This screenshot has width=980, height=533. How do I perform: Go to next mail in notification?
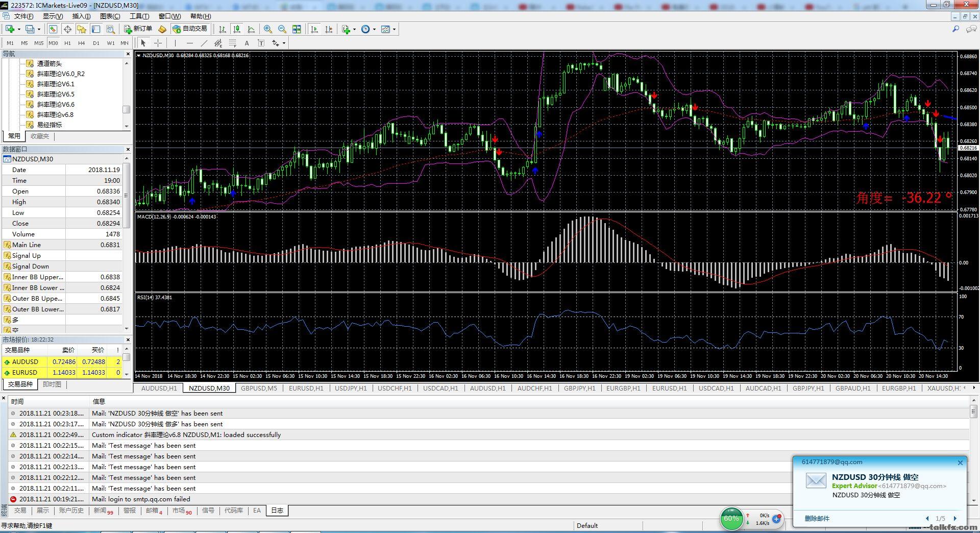[955, 518]
